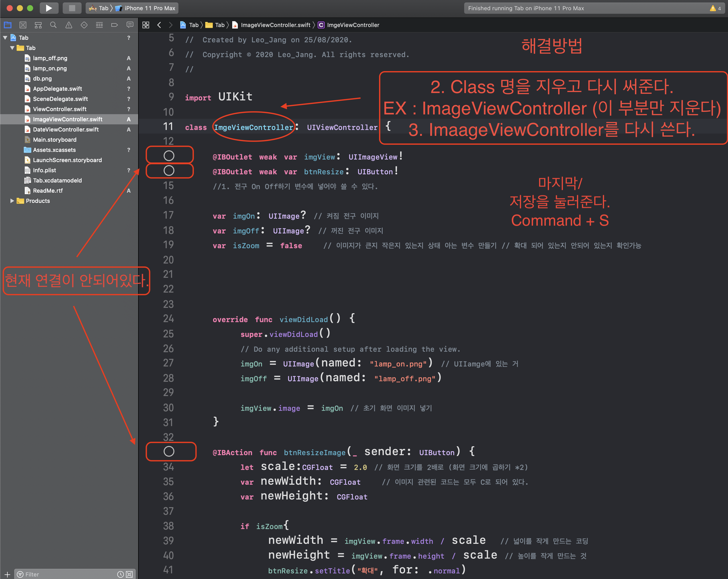Select Main.storyboard in the navigator
Screen dimensions: 728x579
pyautogui.click(x=54, y=140)
